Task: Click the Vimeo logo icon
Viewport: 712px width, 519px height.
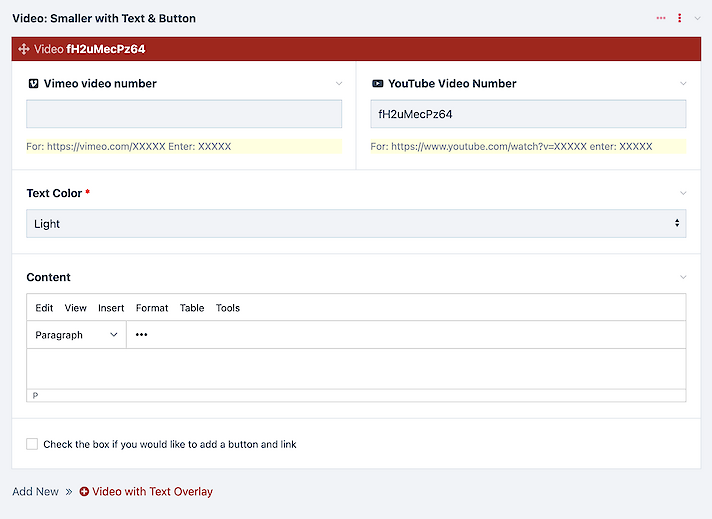Action: pos(33,84)
